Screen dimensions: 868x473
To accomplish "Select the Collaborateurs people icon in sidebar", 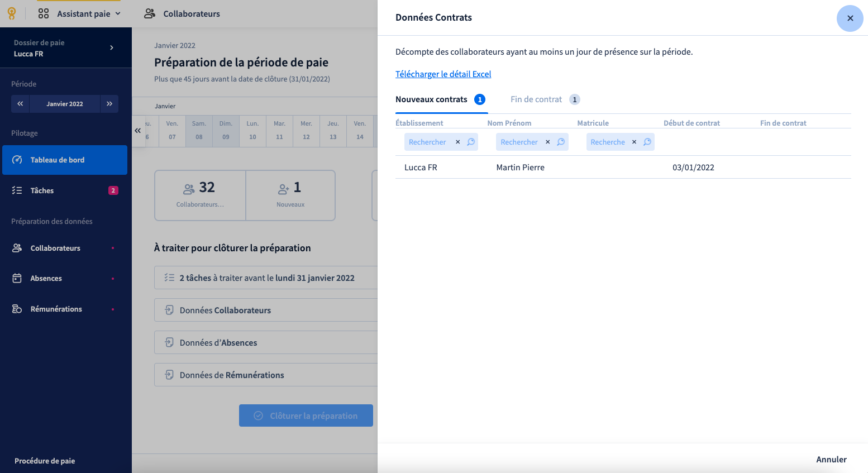I will pyautogui.click(x=17, y=248).
